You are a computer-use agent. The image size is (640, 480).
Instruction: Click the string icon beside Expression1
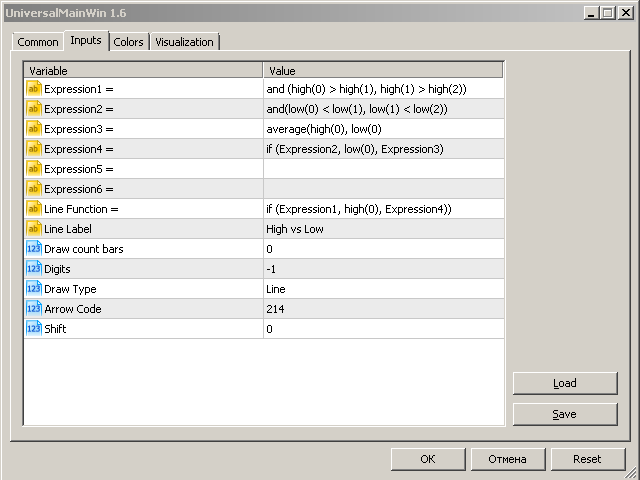coord(33,89)
